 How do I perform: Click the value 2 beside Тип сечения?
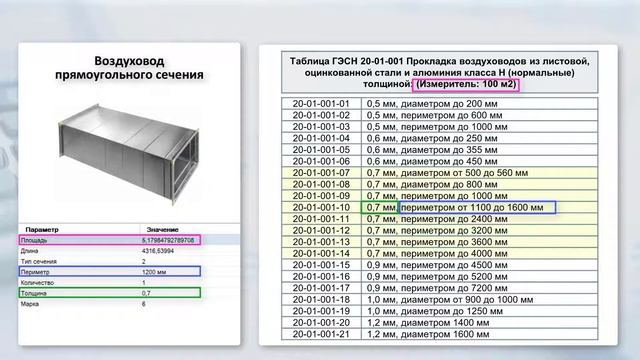(x=144, y=262)
